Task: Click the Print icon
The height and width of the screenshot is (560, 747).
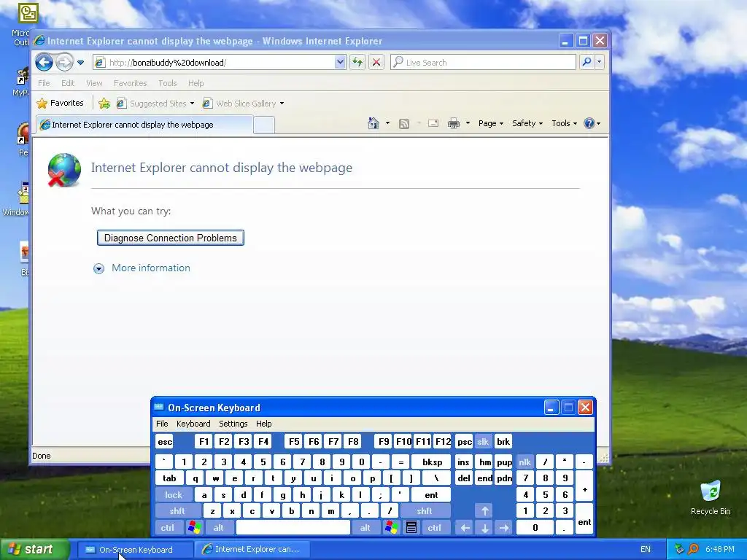Action: [454, 124]
